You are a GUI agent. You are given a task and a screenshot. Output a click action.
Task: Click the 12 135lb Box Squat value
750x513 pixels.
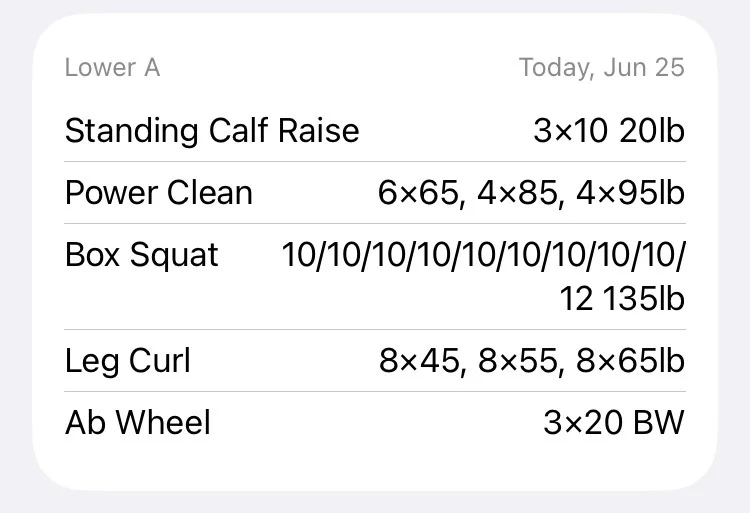click(x=622, y=299)
